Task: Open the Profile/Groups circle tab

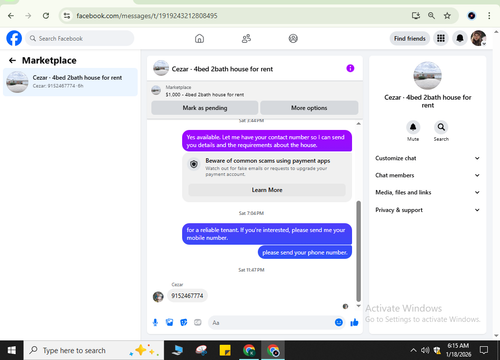Action: [x=293, y=39]
